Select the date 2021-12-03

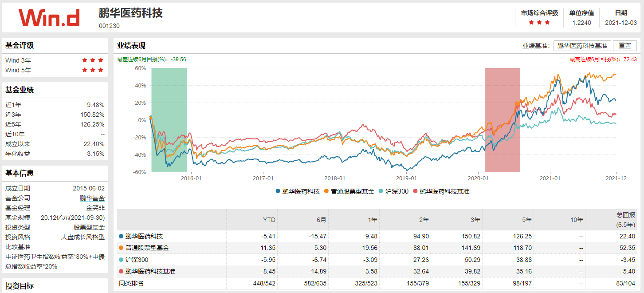621,23
